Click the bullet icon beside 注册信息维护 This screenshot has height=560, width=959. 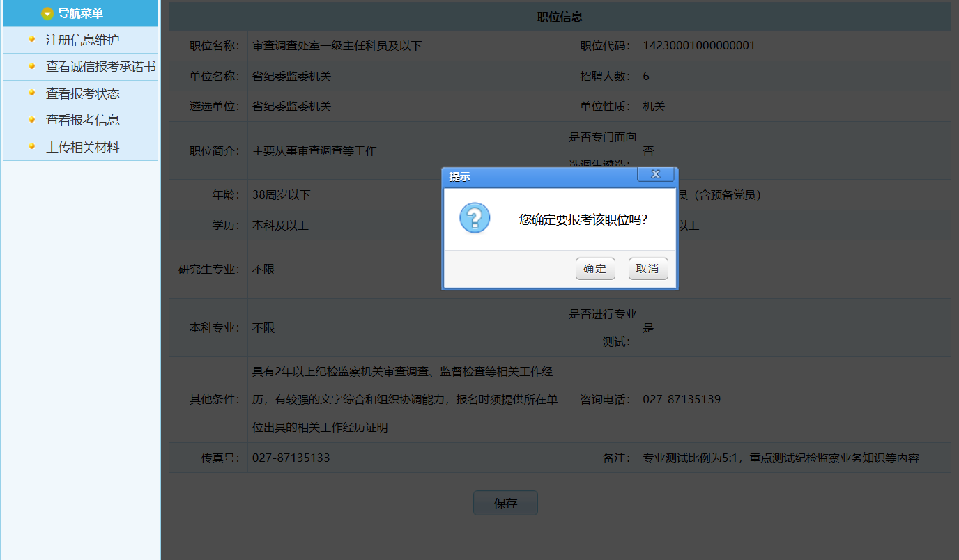[x=31, y=39]
